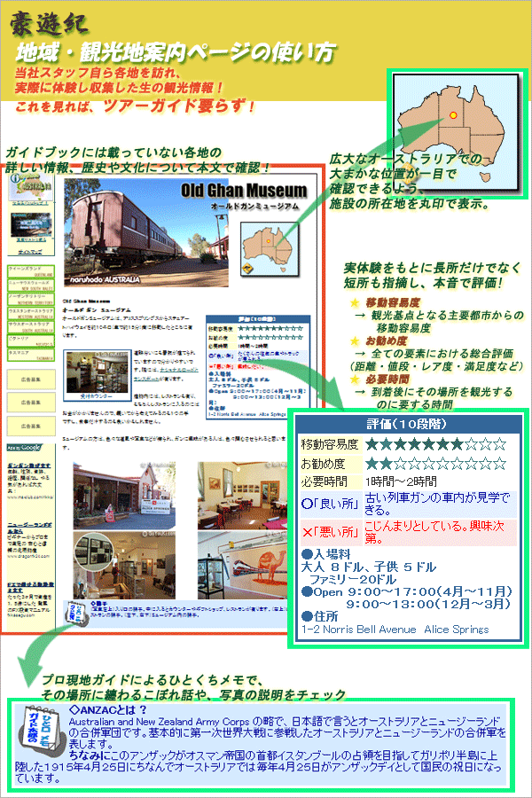Viewport: 532px width, 798px height.
Task: Open the FX ad link at sidebar bottom
Action: pyautogui.click(x=30, y=587)
